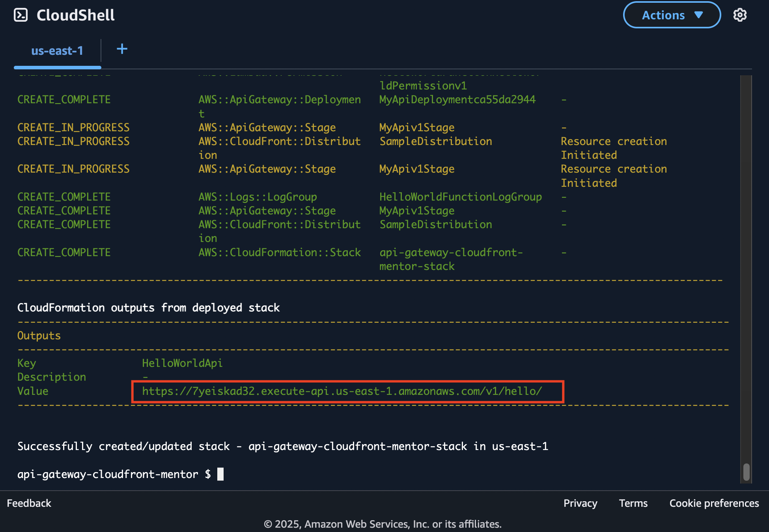Click the 'Successfully created/updated stack' line
The image size is (769, 532).
282,446
